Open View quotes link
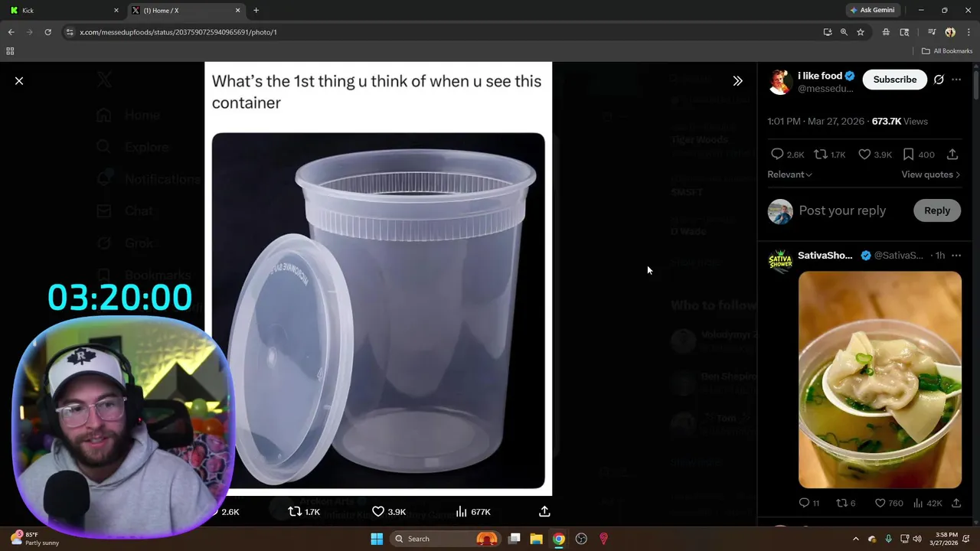This screenshot has height=551, width=980. pyautogui.click(x=930, y=174)
